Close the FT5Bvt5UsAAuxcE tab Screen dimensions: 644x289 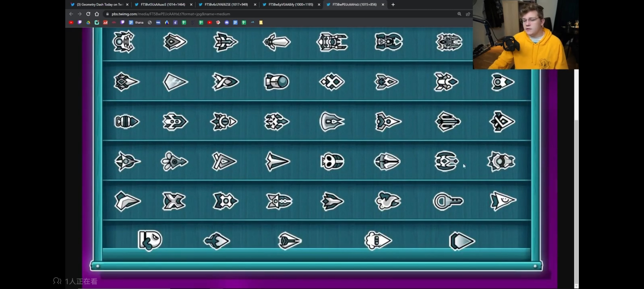pos(191,5)
